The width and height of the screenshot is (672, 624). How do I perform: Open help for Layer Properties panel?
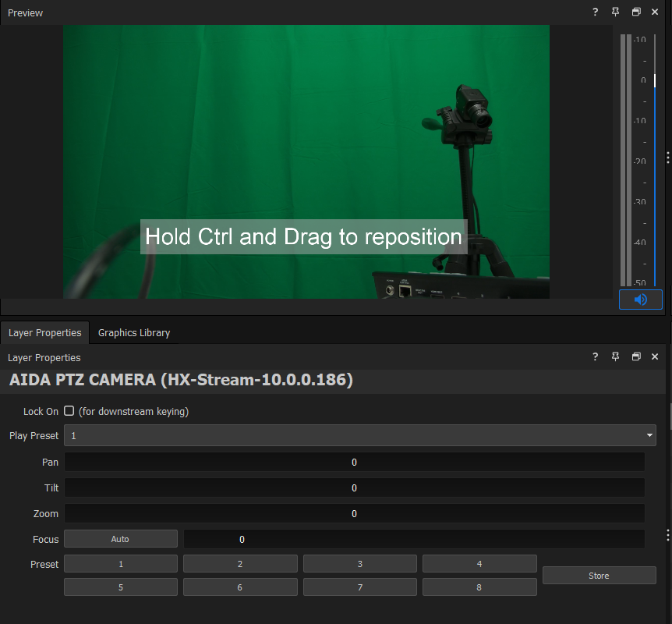596,357
